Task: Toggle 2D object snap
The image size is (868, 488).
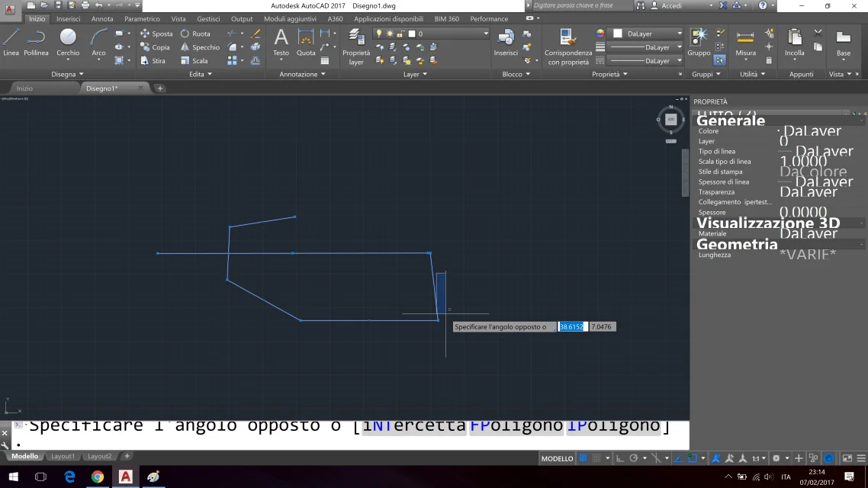Action: [693, 458]
